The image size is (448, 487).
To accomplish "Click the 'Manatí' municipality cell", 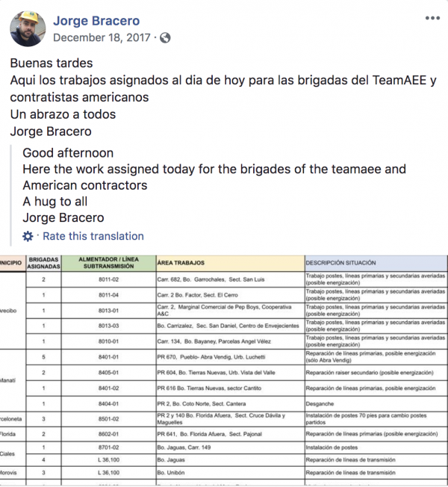I will tap(10, 379).
